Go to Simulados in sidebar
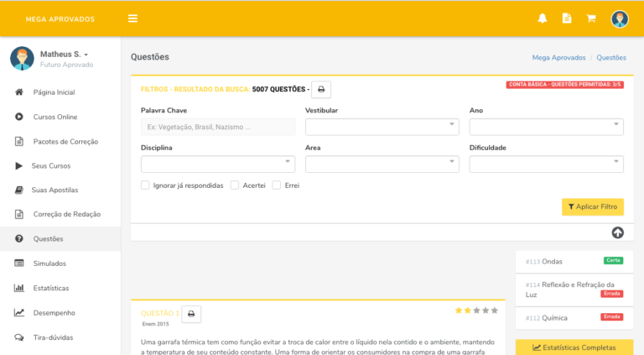Image resolution: width=644 pixels, height=355 pixels. 49,264
